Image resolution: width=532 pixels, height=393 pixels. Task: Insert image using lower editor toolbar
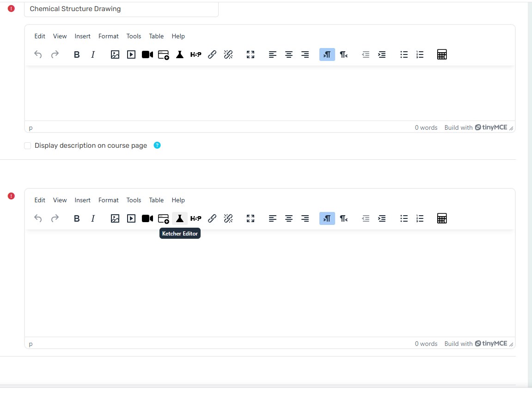click(x=115, y=218)
